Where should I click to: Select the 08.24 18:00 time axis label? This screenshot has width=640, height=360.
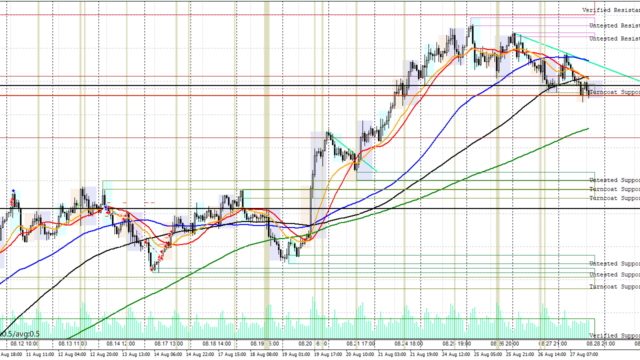(409, 344)
